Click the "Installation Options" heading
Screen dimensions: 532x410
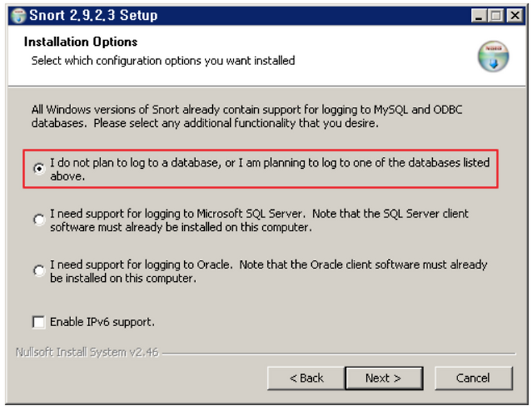[80, 42]
